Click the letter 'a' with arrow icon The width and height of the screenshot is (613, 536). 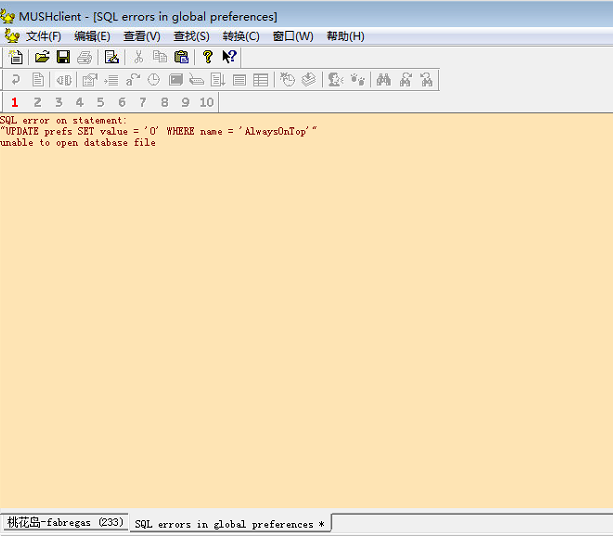(133, 80)
